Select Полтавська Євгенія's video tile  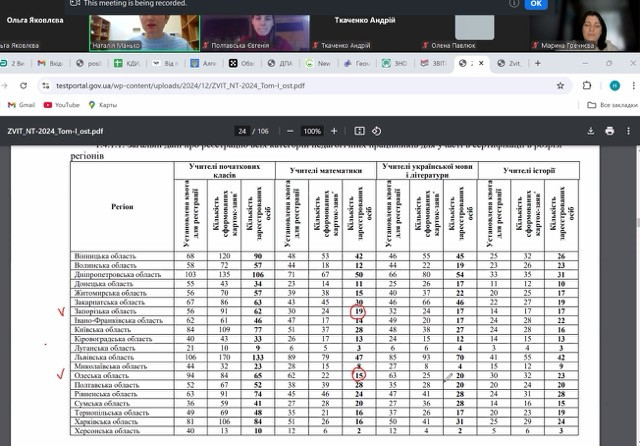[x=255, y=33]
